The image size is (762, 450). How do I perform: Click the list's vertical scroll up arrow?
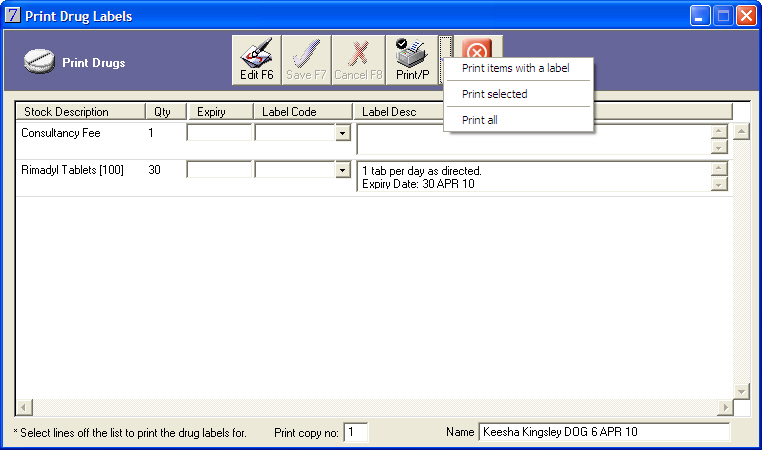pyautogui.click(x=741, y=131)
